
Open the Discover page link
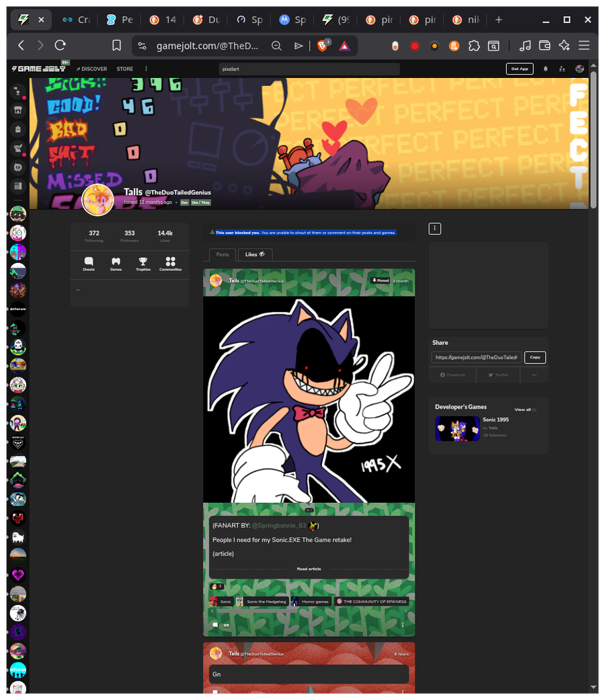click(92, 69)
